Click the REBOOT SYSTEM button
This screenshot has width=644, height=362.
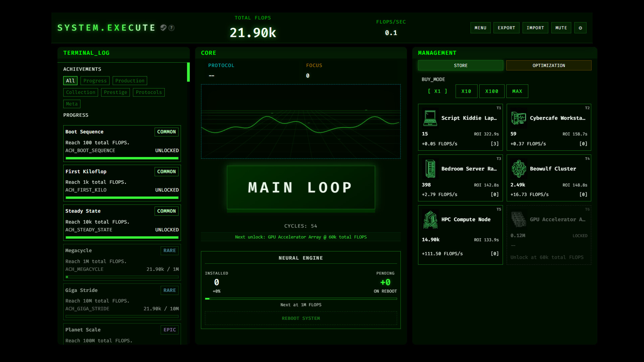tap(301, 318)
